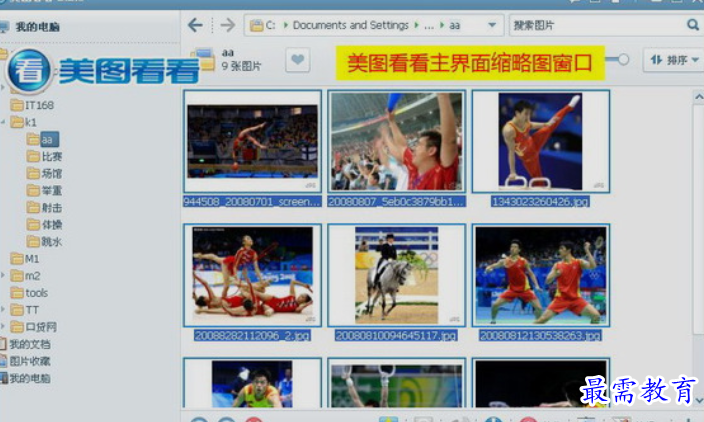Click the file name 20080810094645117.jpg

click(396, 335)
